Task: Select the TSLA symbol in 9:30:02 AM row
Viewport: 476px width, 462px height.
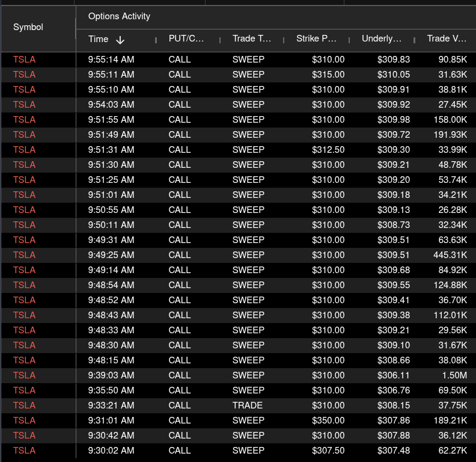Action: pyautogui.click(x=24, y=450)
